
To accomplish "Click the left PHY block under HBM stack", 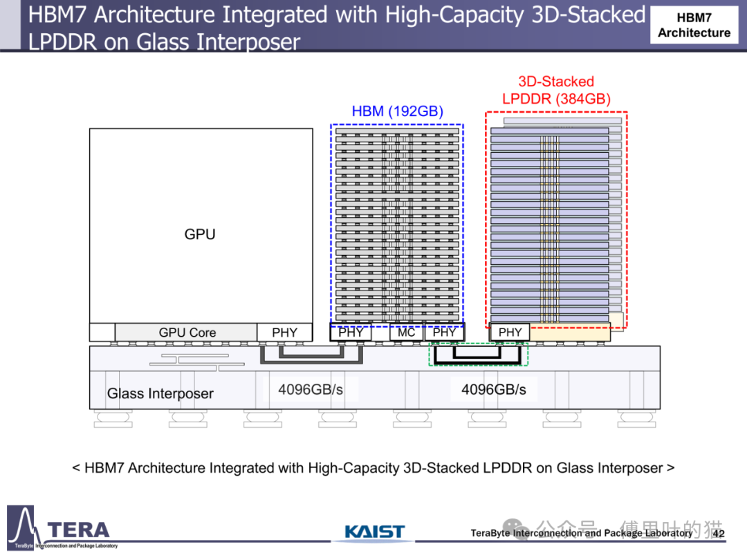I will (x=351, y=333).
